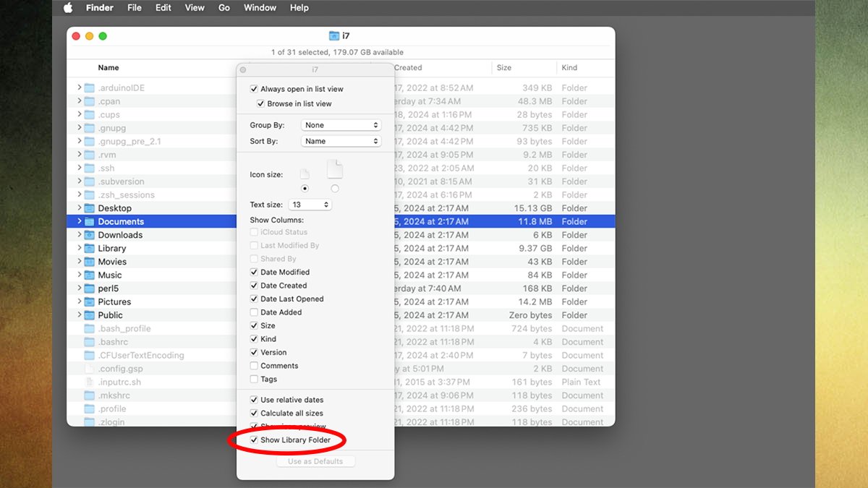This screenshot has width=868, height=488.
Task: Expand the Library folder chevron
Action: [79, 249]
